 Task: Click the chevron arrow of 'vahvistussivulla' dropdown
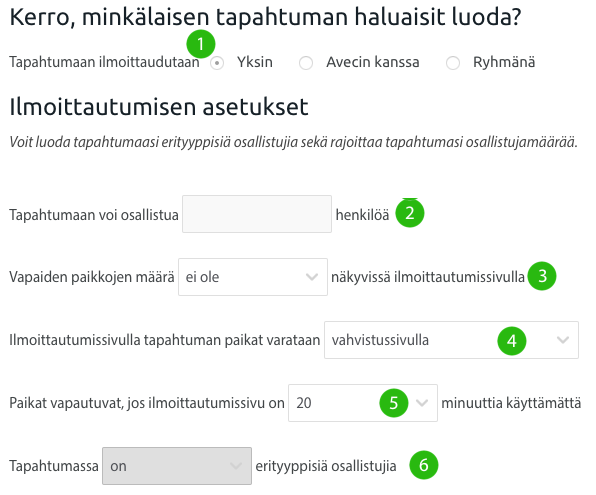click(x=563, y=340)
